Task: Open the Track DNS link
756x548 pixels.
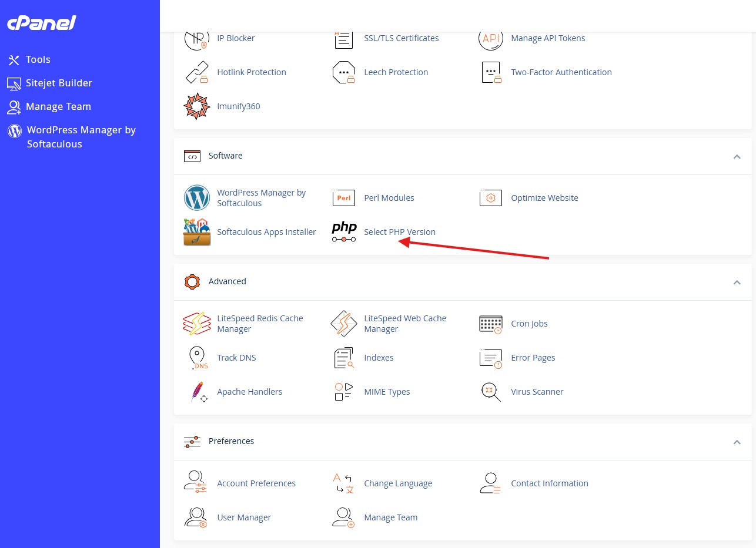Action: [236, 358]
